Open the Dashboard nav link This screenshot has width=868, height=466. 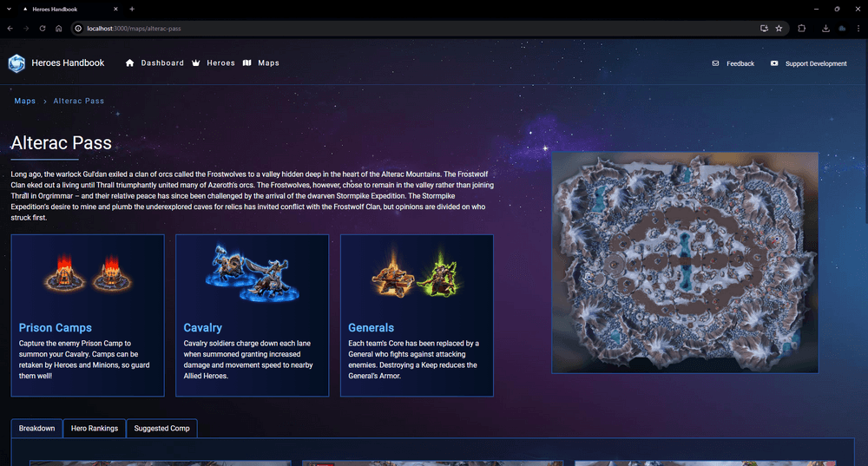coord(162,63)
